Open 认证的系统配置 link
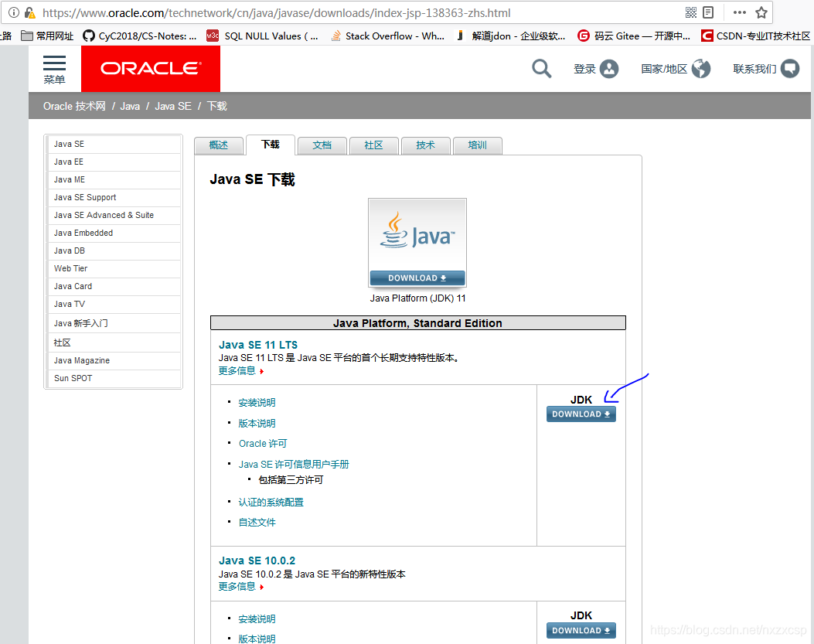Viewport: 814px width, 644px height. (271, 503)
